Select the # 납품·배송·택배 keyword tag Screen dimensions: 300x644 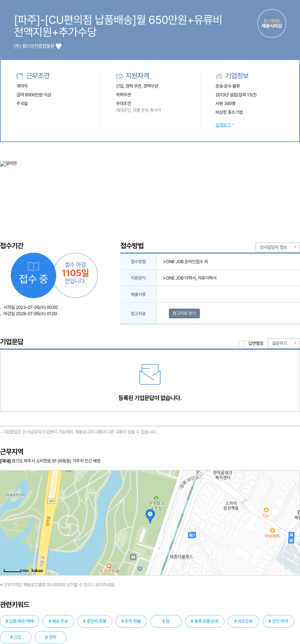tap(20, 621)
